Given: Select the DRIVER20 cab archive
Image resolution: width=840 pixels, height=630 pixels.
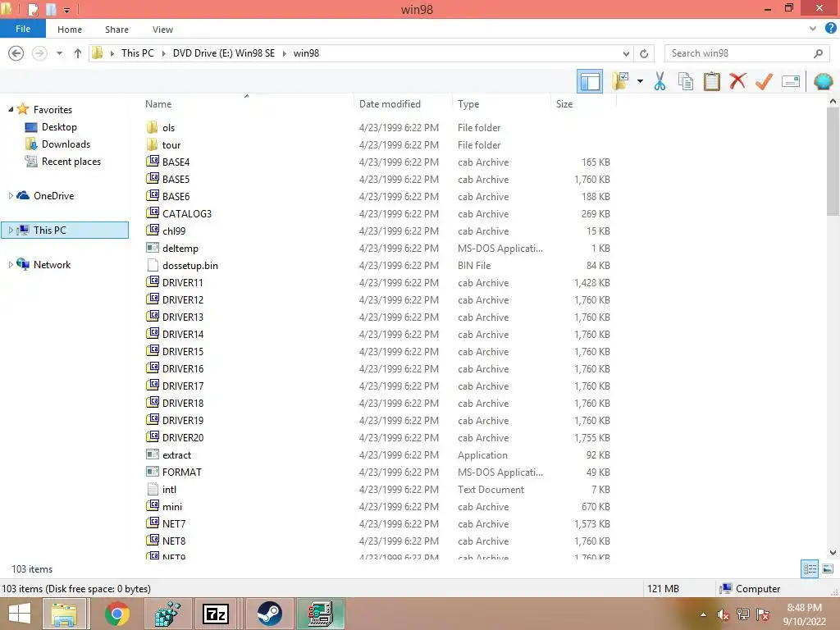Looking at the screenshot, I should point(182,438).
